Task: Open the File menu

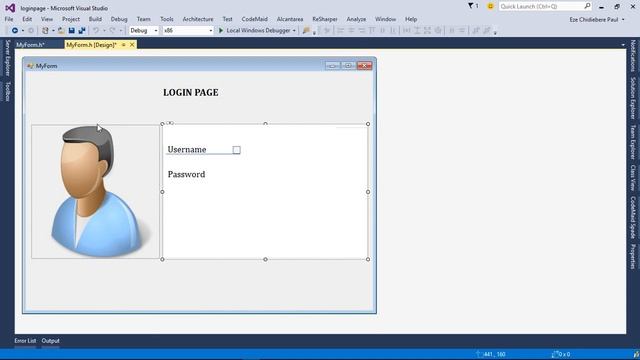Action: (9, 19)
